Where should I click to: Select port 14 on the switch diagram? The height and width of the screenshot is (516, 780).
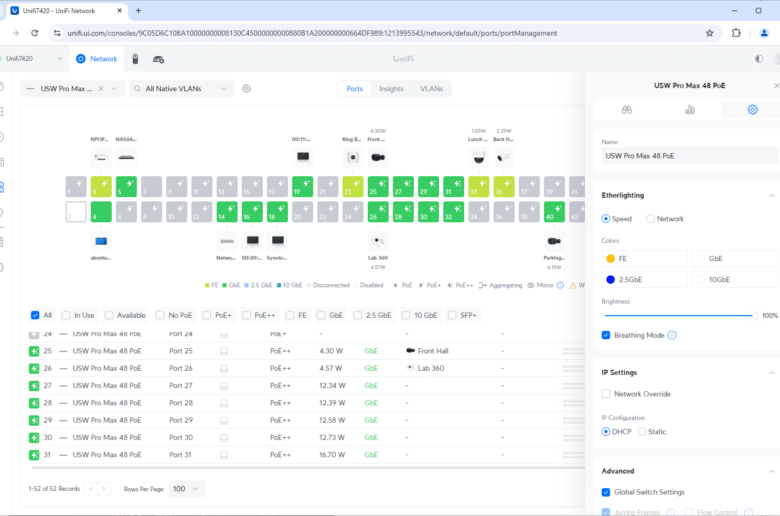click(227, 211)
